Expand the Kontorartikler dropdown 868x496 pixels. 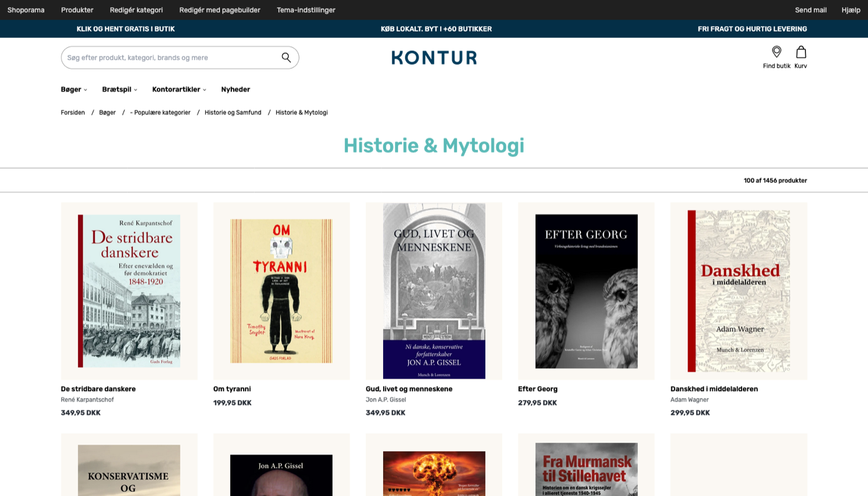(x=177, y=89)
